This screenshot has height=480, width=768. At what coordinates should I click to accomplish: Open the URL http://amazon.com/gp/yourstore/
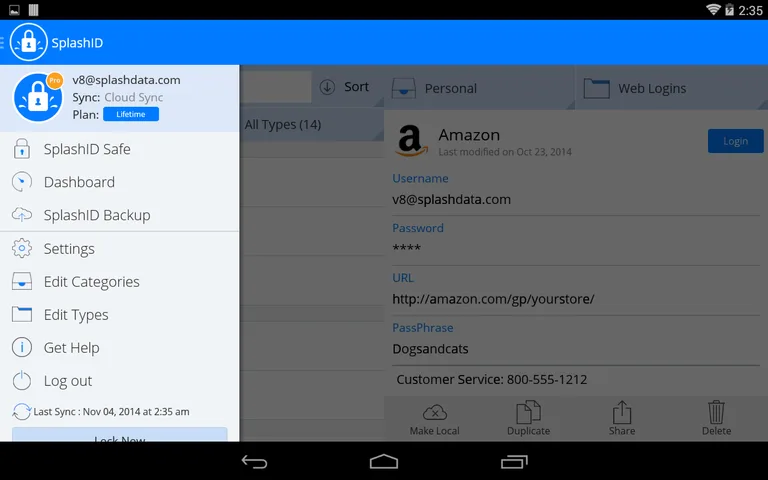(x=493, y=299)
